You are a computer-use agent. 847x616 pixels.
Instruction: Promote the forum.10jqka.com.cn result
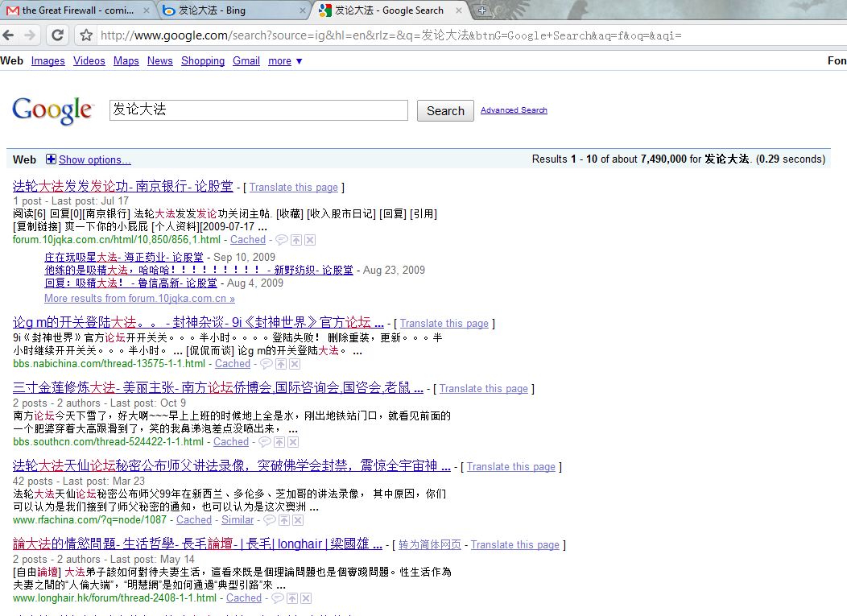coord(296,240)
